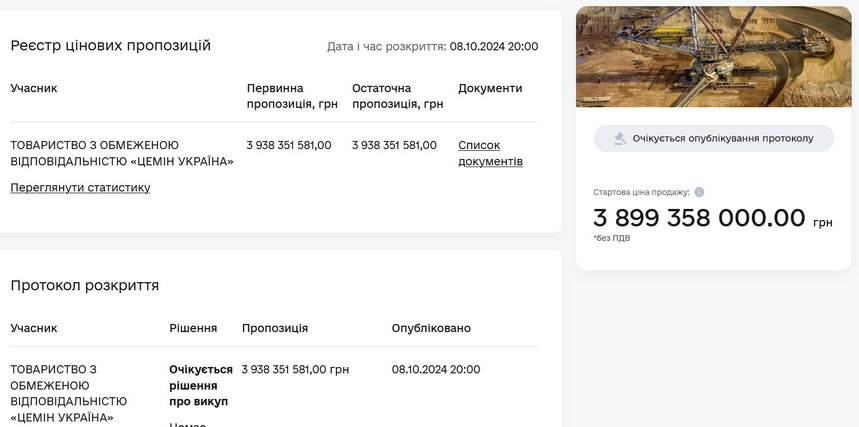
Task: Click participant name in price registry row
Action: [121, 153]
